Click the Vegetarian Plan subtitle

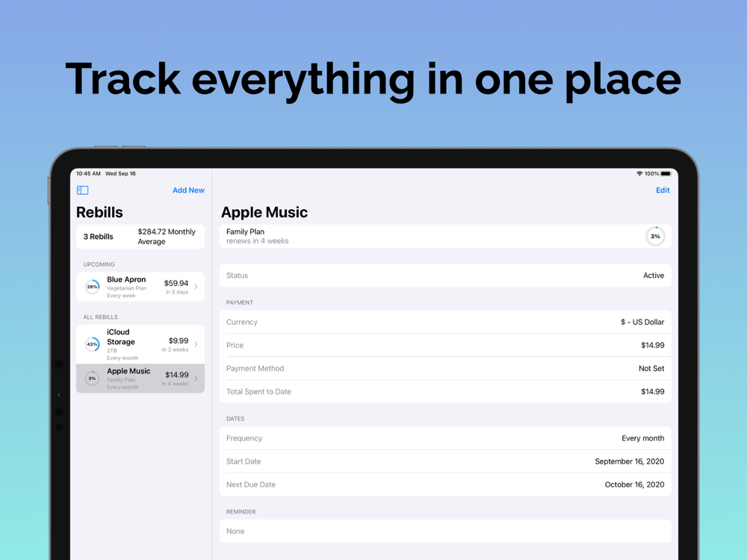(x=127, y=288)
